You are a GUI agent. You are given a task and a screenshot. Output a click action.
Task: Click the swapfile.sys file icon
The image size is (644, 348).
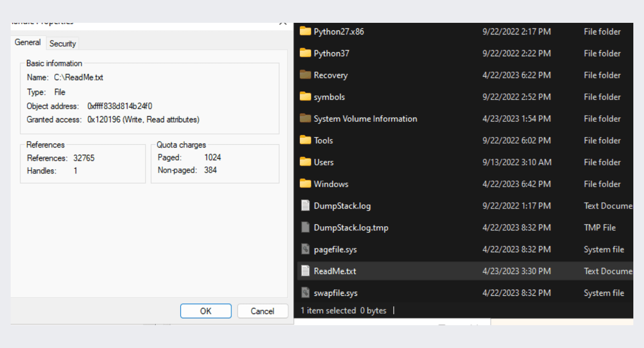click(305, 293)
